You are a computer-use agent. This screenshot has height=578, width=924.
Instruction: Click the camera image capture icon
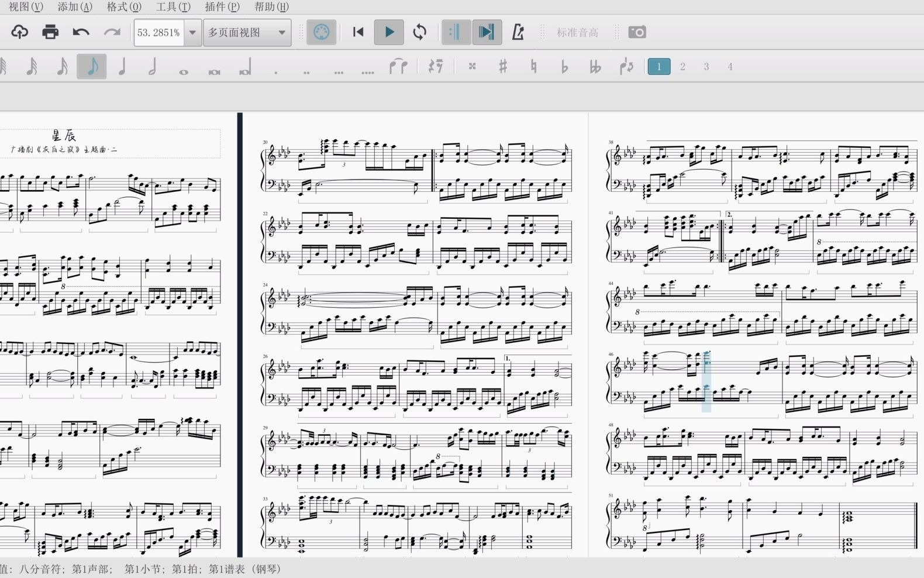[637, 32]
